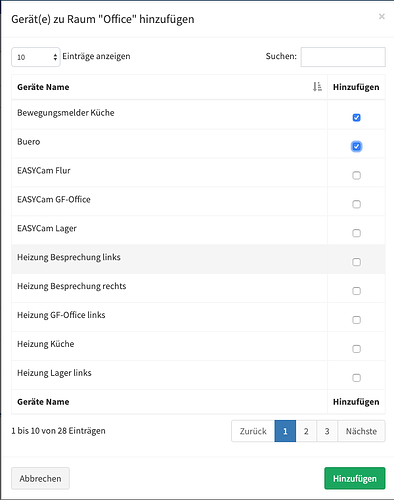
Task: Select Heizung Besprechung links row name
Action: [x=69, y=257]
